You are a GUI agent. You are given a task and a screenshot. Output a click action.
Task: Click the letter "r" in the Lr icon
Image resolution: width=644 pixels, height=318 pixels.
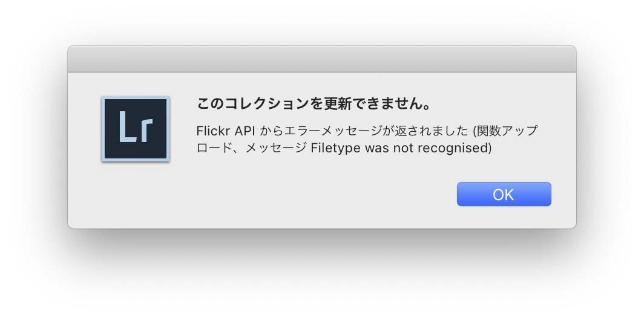[145, 131]
